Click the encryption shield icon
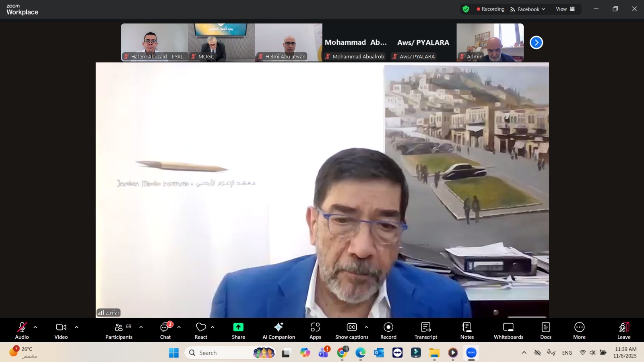Viewport: 644px width, 362px height. tap(466, 9)
